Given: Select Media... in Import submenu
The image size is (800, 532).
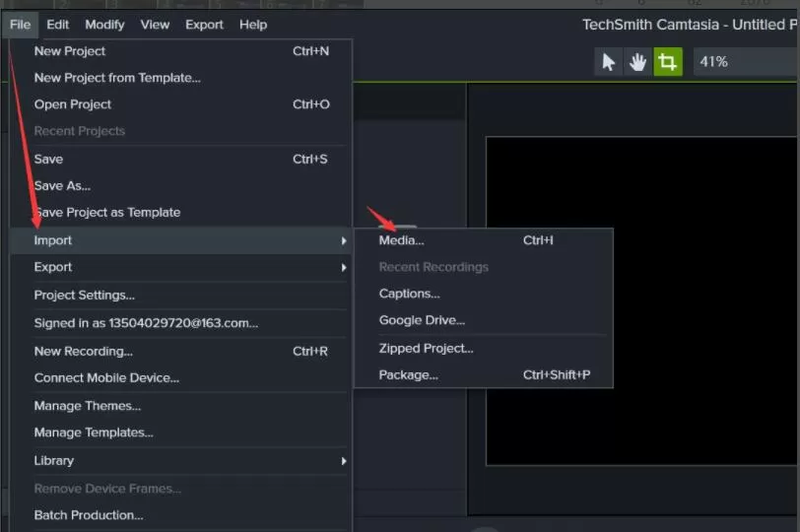Looking at the screenshot, I should (484, 240).
